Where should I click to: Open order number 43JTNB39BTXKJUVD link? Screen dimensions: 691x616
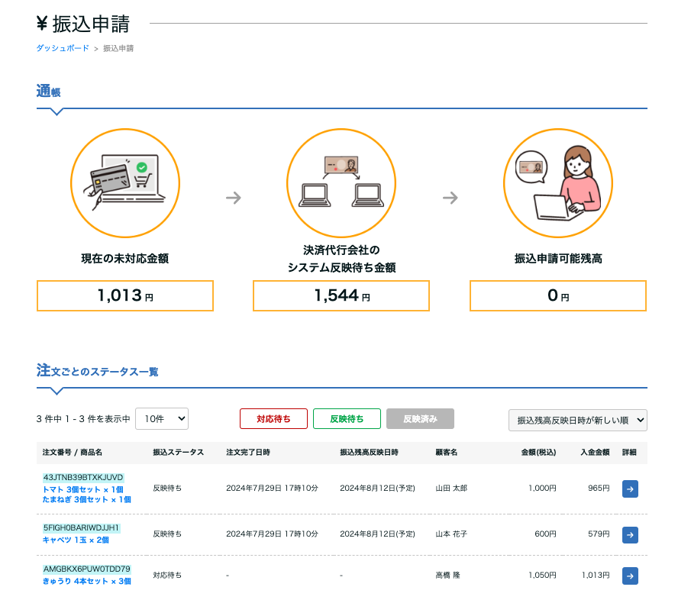click(x=83, y=477)
